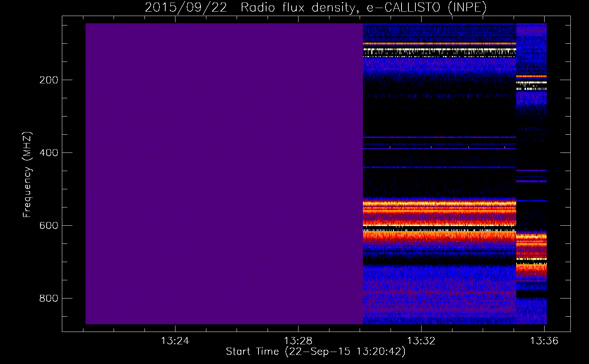Click the 13:32 time tick label

[x=421, y=341]
